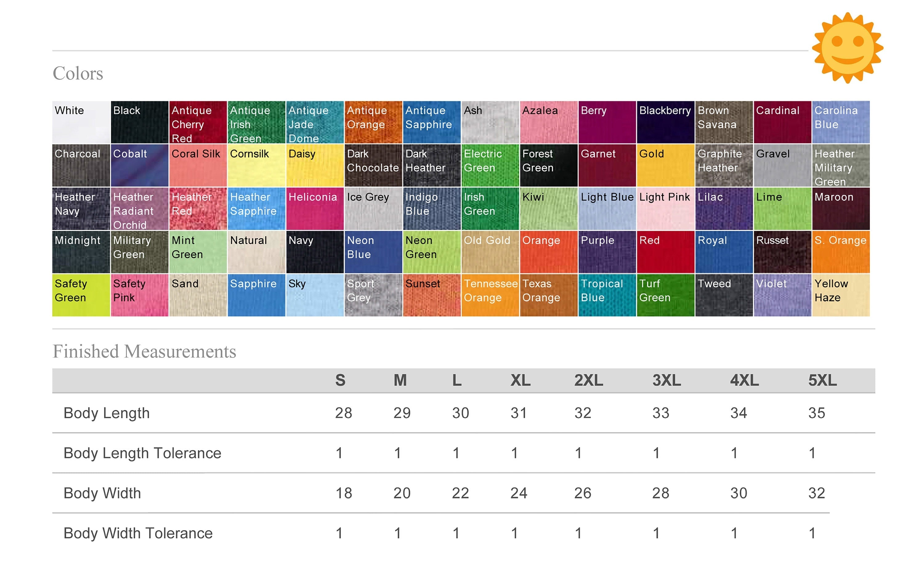The width and height of the screenshot is (924, 583).
Task: Choose the Heliconia pink swatch
Action: (x=315, y=209)
